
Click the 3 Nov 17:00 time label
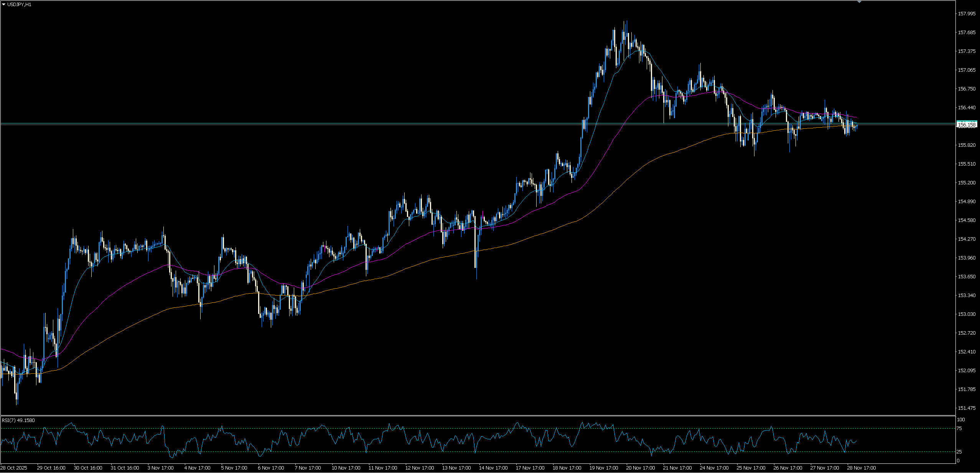[x=160, y=468]
